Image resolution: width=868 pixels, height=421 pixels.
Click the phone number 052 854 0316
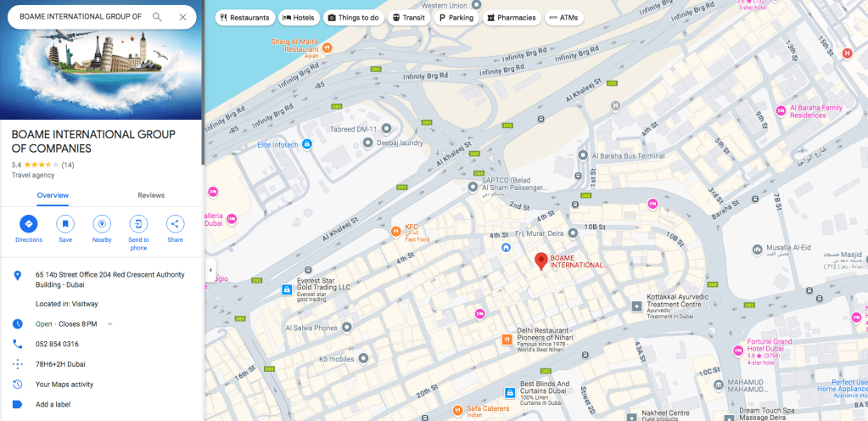click(57, 344)
